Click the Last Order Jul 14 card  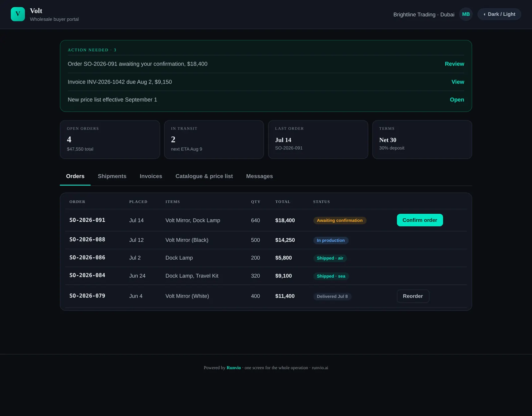click(x=318, y=139)
